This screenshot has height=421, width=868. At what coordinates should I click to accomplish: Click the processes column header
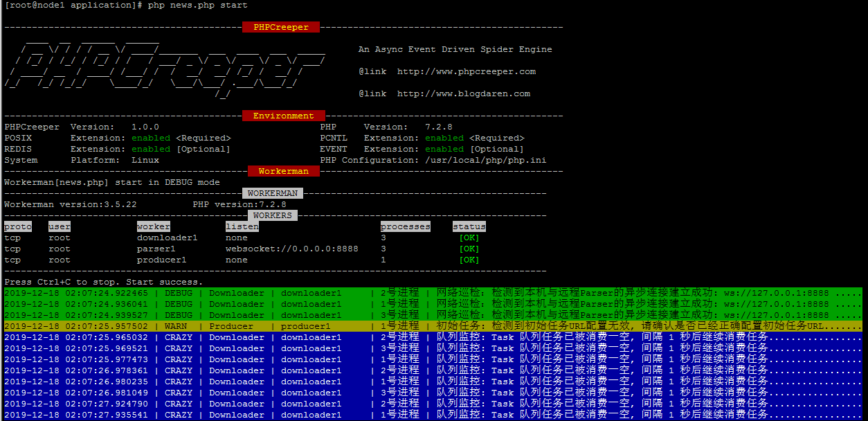click(x=405, y=226)
